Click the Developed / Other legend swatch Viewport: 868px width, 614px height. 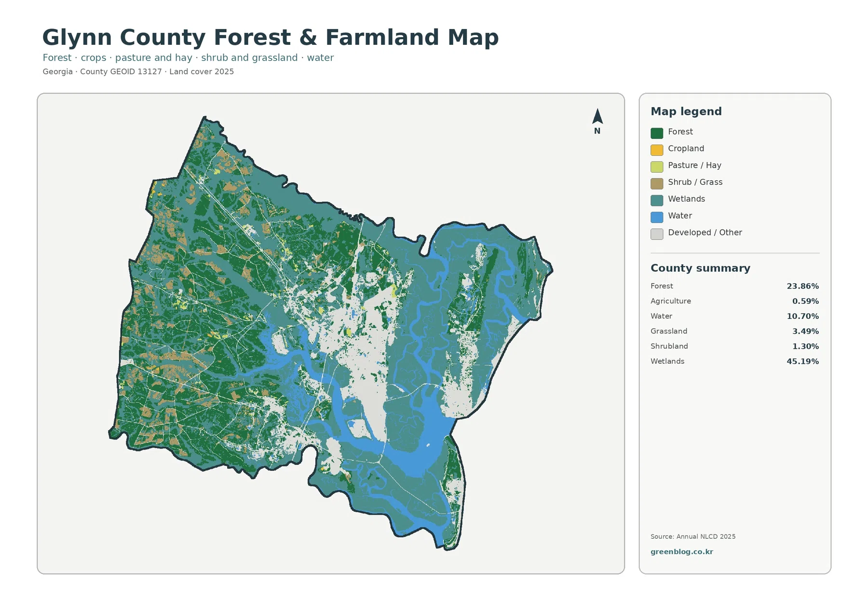[x=657, y=234]
